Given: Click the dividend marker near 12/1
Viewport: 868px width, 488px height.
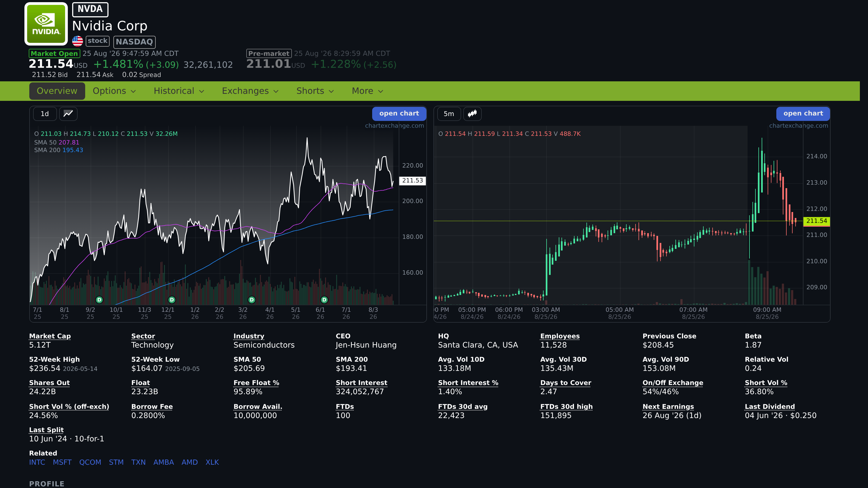Looking at the screenshot, I should click(172, 300).
